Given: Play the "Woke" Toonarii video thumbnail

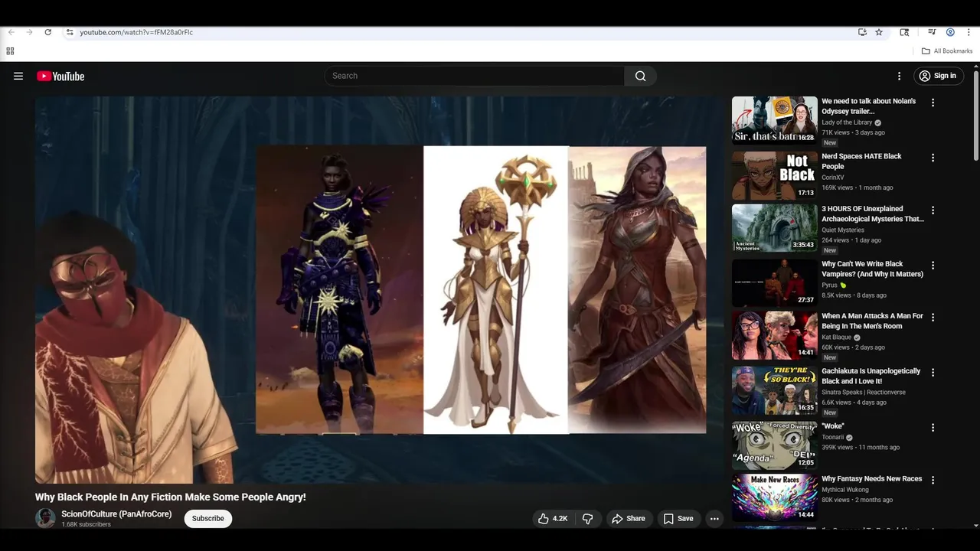Looking at the screenshot, I should tap(774, 445).
